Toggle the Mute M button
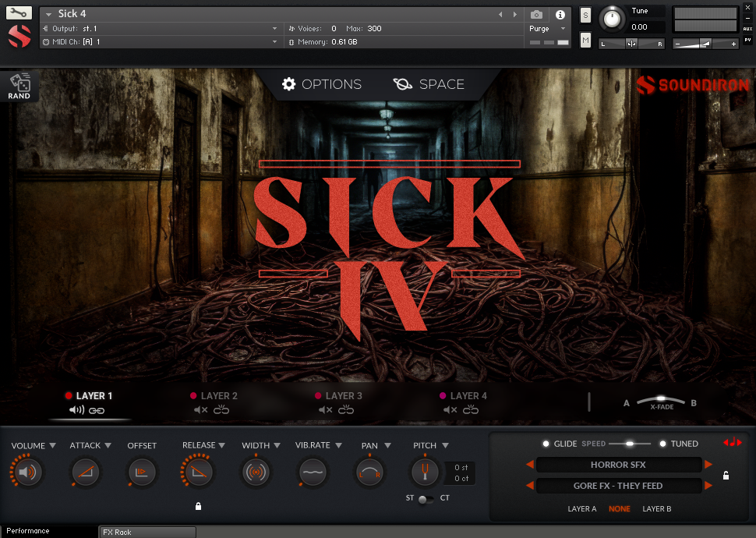This screenshot has height=538, width=756. [x=585, y=40]
